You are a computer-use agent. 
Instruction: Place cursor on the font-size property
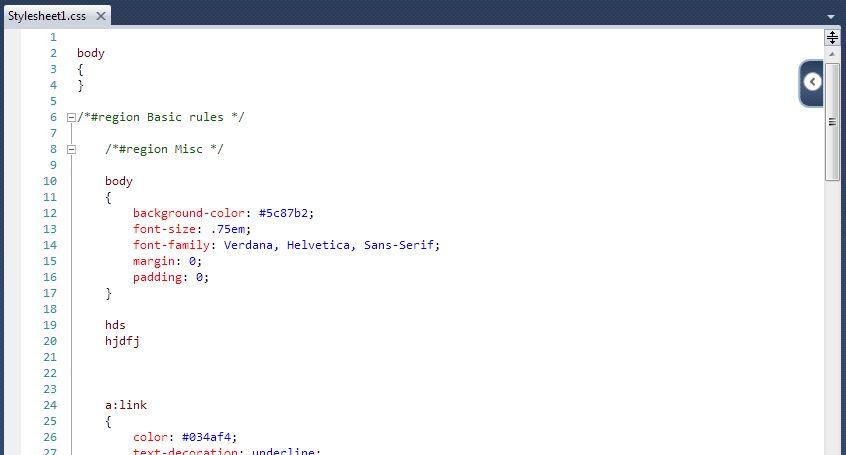coord(164,229)
